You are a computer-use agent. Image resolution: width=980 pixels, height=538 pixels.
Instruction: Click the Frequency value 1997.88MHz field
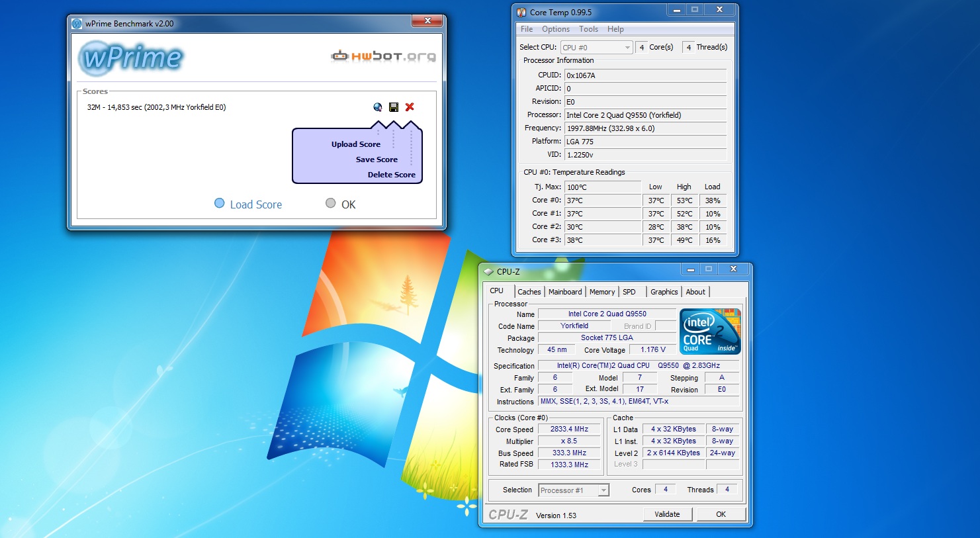pos(645,128)
